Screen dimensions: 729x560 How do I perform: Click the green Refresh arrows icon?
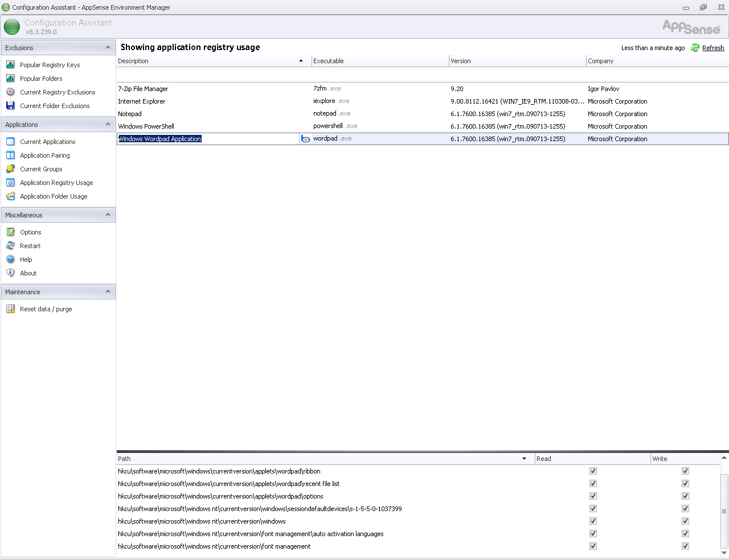[x=695, y=48]
